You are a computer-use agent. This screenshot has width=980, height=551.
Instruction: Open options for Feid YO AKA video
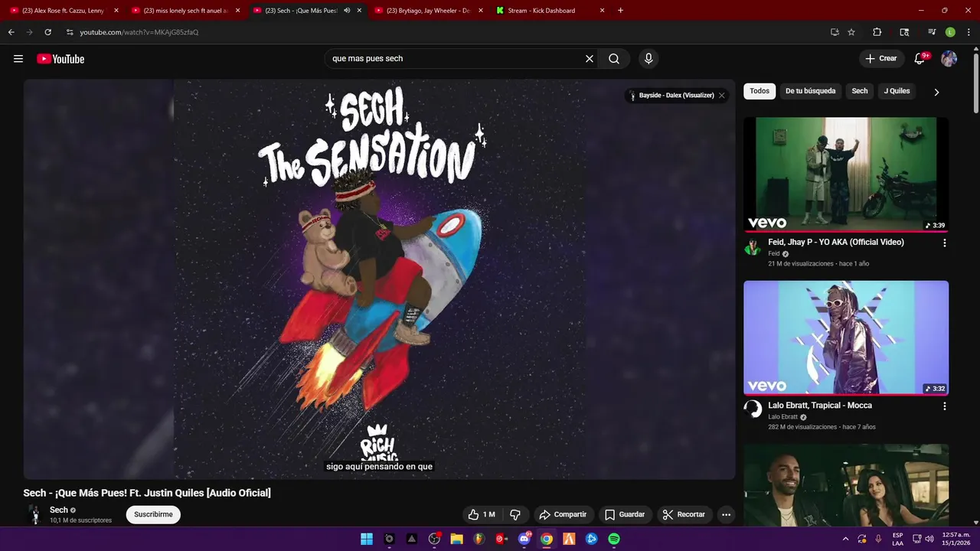(944, 243)
